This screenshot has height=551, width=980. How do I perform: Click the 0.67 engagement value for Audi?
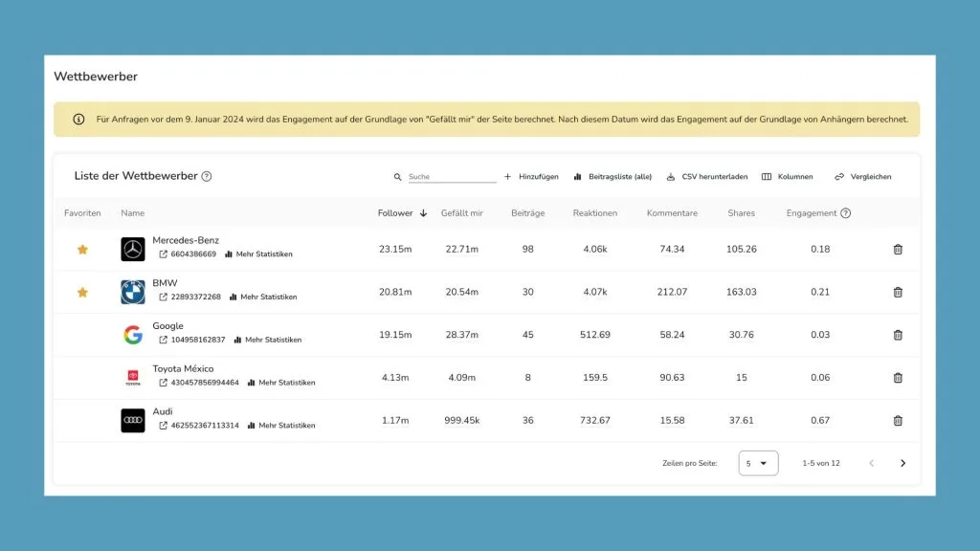(820, 421)
